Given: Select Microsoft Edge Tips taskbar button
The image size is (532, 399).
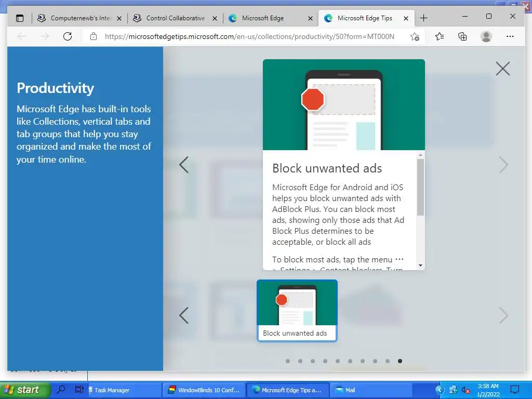Looking at the screenshot, I should [288, 390].
